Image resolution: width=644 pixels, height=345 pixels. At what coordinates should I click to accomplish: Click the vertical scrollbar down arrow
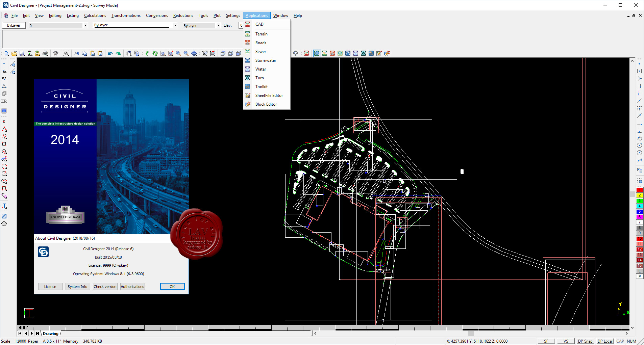point(632,328)
